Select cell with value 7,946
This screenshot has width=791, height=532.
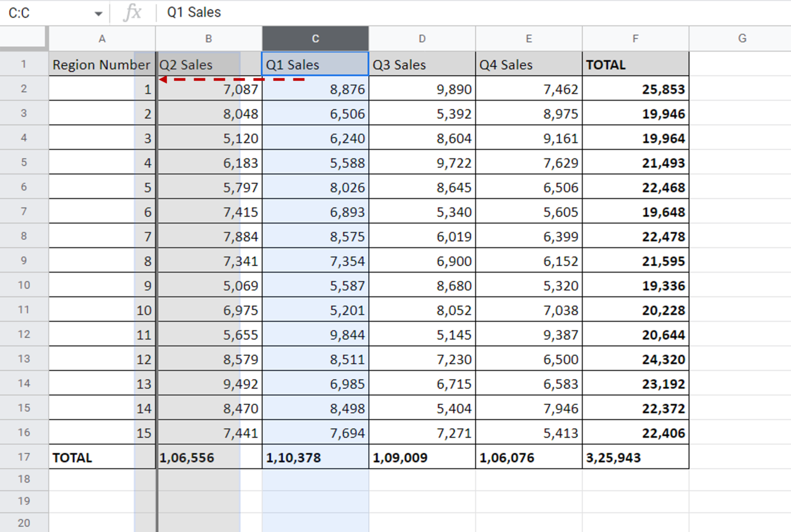[529, 408]
